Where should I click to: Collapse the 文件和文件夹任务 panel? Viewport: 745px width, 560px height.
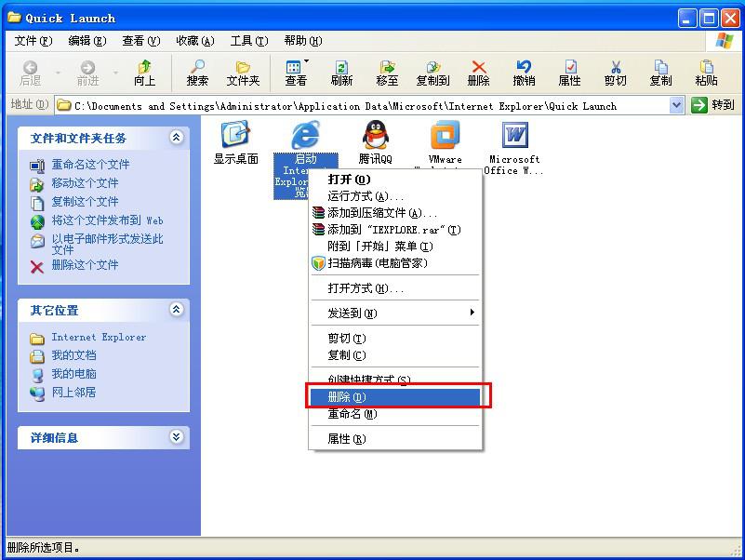tap(176, 138)
